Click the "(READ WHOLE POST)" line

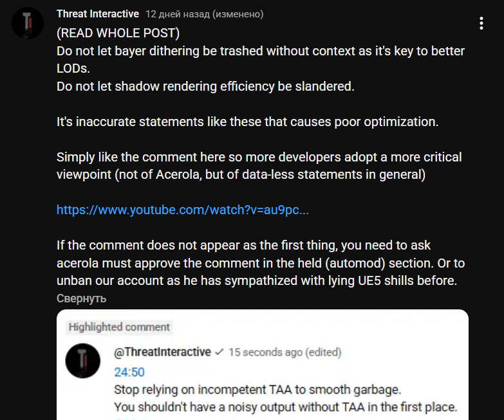pos(118,33)
